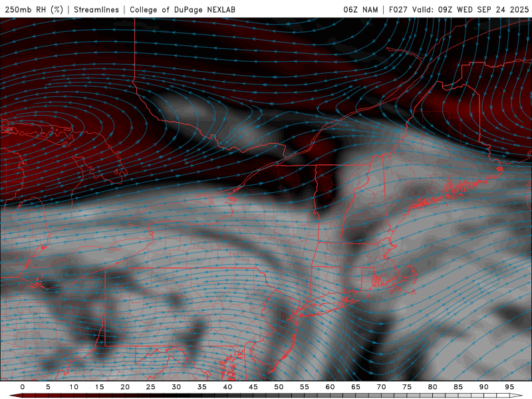
Task: Click the "06Z NAM" model run label
Action: click(360, 10)
